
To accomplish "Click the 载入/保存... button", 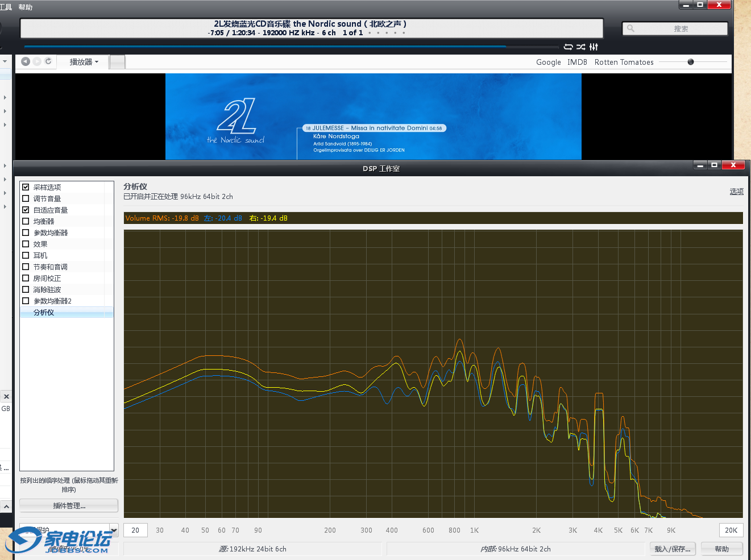I will [x=673, y=549].
